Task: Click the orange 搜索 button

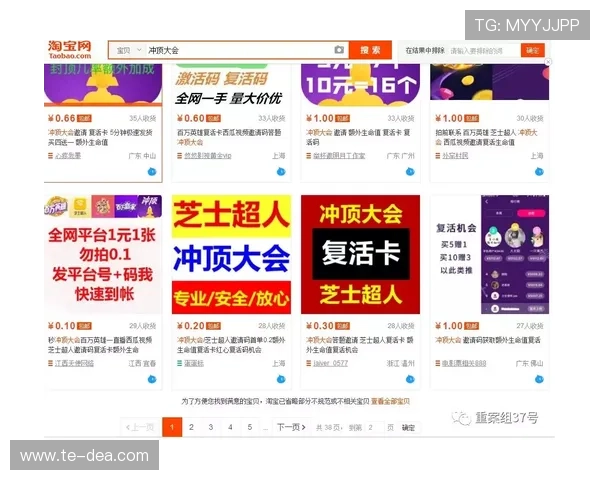Action: 370,50
